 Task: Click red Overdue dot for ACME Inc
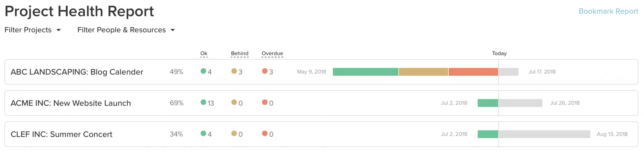265,102
